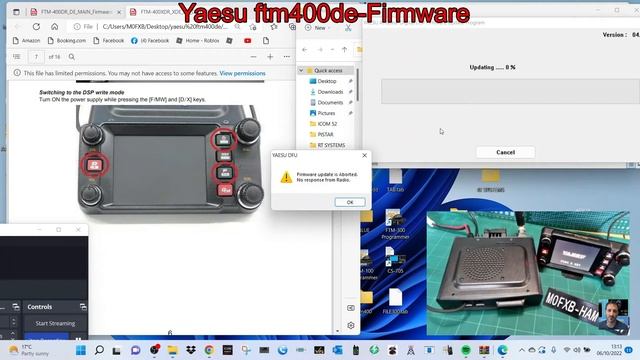The width and height of the screenshot is (640, 360).
Task: Open the PDF table of contents icon
Action: point(17,57)
